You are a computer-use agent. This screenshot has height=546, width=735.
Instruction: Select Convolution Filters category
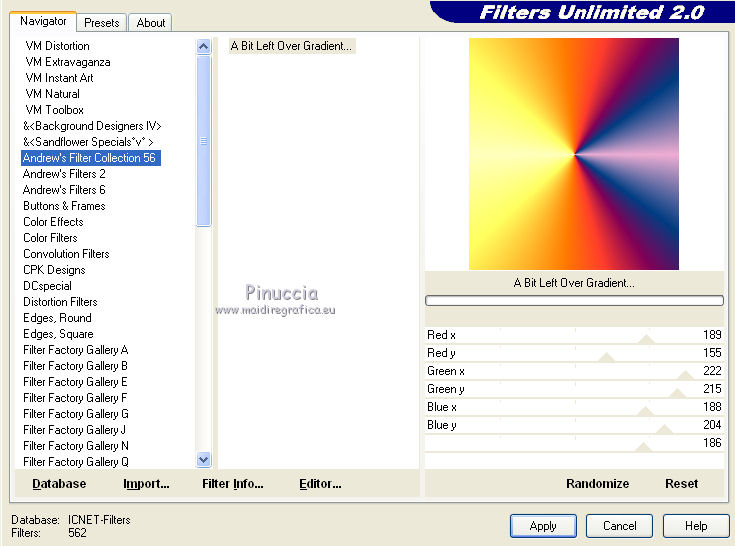click(x=66, y=254)
